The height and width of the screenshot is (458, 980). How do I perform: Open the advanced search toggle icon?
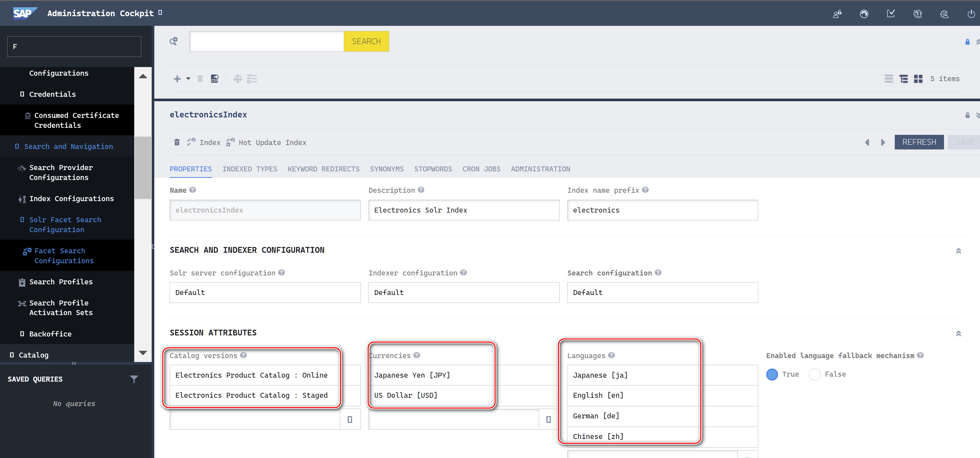(174, 41)
